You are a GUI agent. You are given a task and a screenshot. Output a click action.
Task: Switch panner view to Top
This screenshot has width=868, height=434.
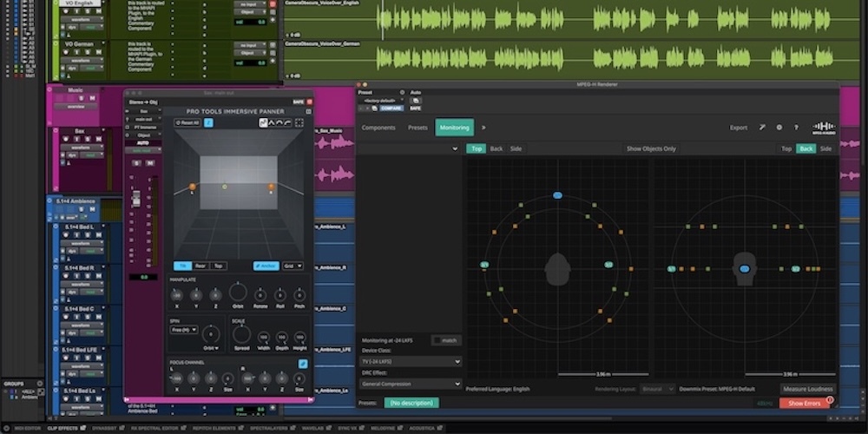click(218, 266)
